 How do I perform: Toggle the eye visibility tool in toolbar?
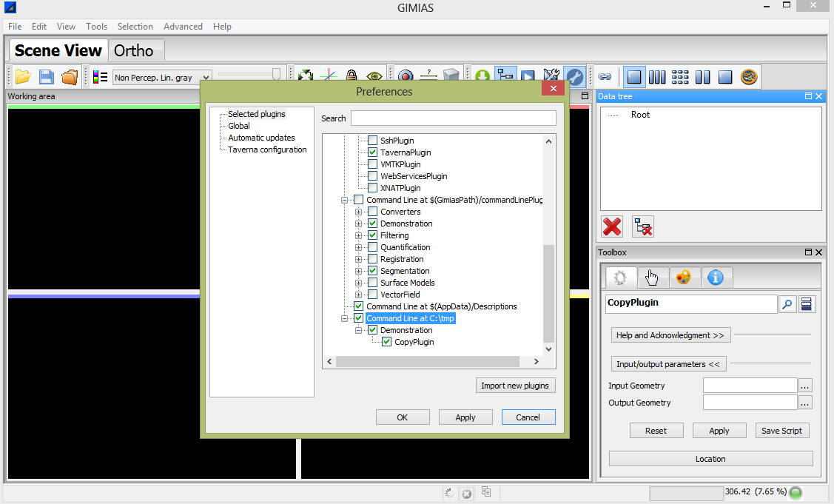374,75
